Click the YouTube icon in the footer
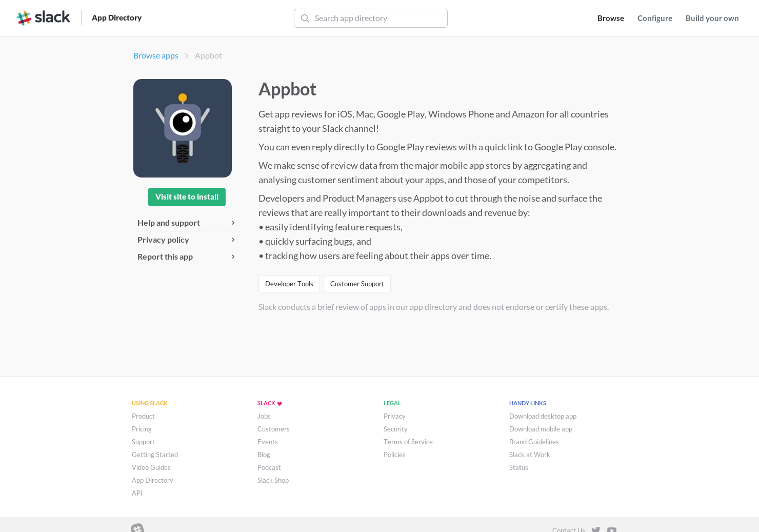759x532 pixels. (611, 530)
